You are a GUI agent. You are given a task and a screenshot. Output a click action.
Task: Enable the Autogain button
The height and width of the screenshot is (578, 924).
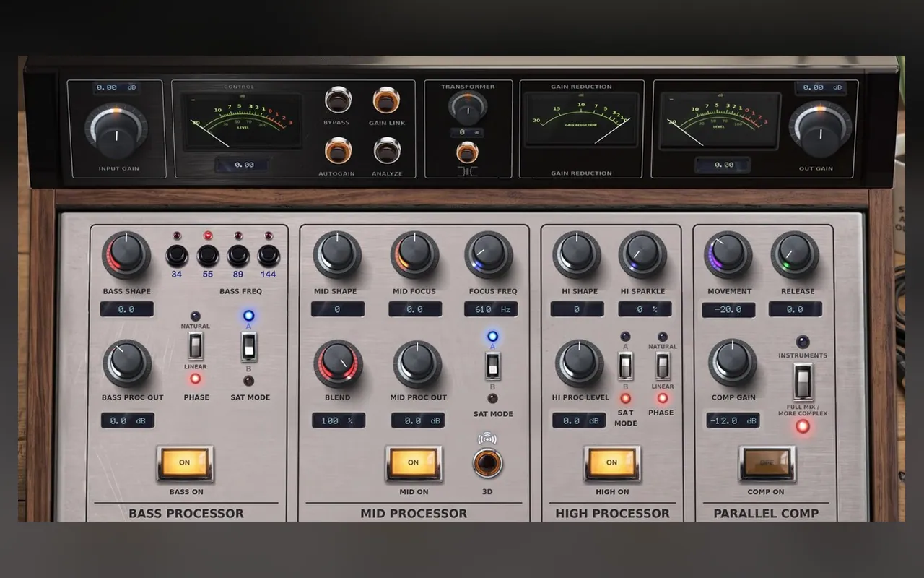[x=336, y=151]
